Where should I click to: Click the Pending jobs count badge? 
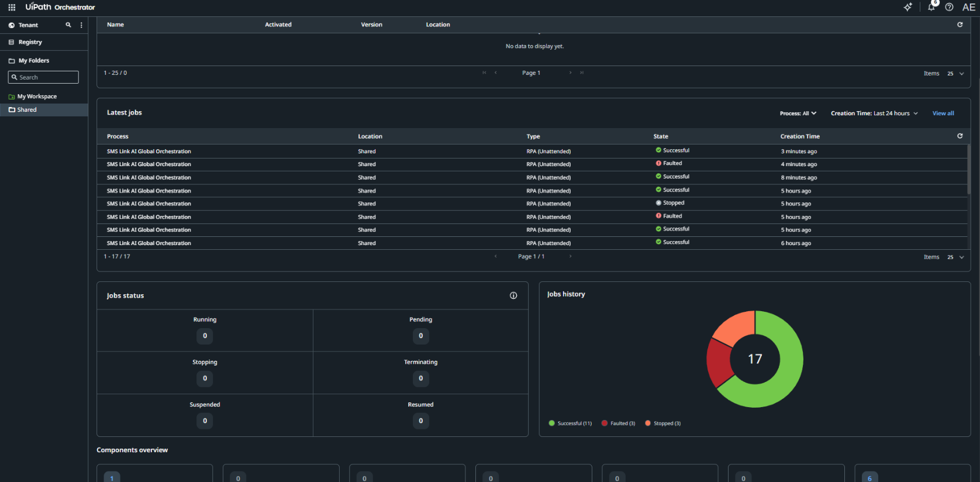tap(420, 336)
